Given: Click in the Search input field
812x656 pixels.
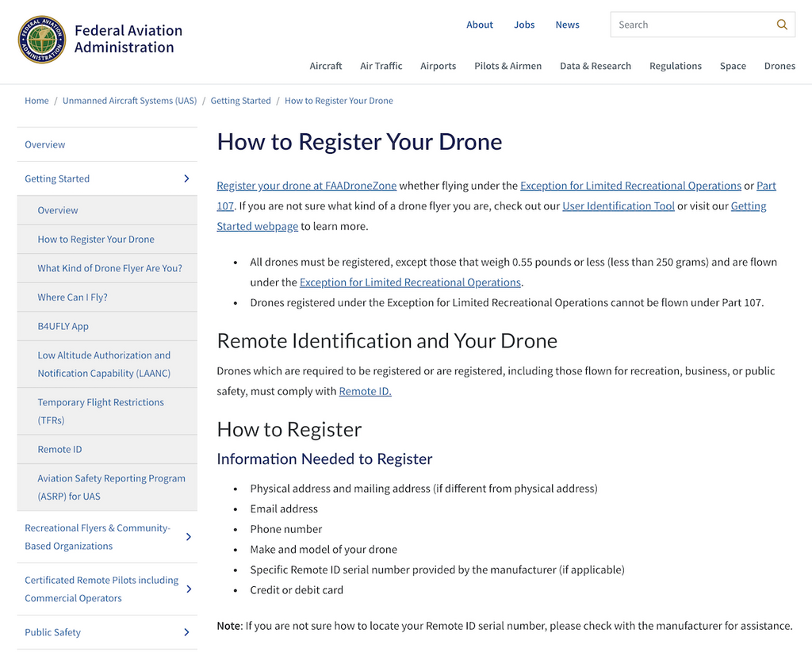Looking at the screenshot, I should pyautogui.click(x=690, y=25).
